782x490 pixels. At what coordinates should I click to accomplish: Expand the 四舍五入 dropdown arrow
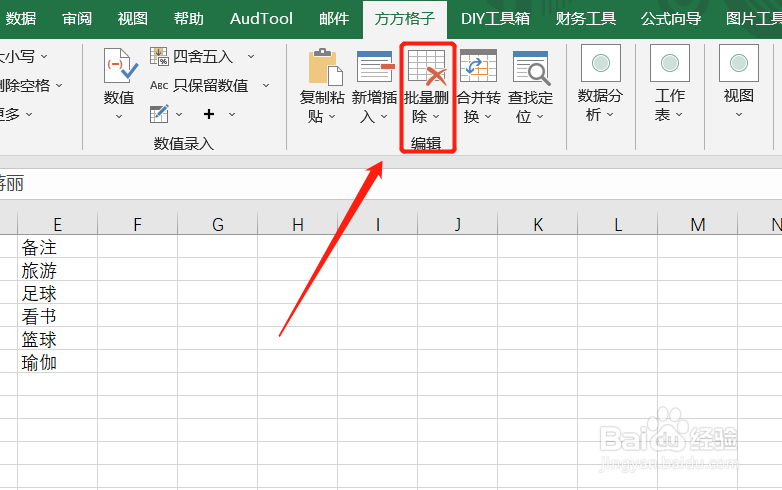[x=251, y=57]
